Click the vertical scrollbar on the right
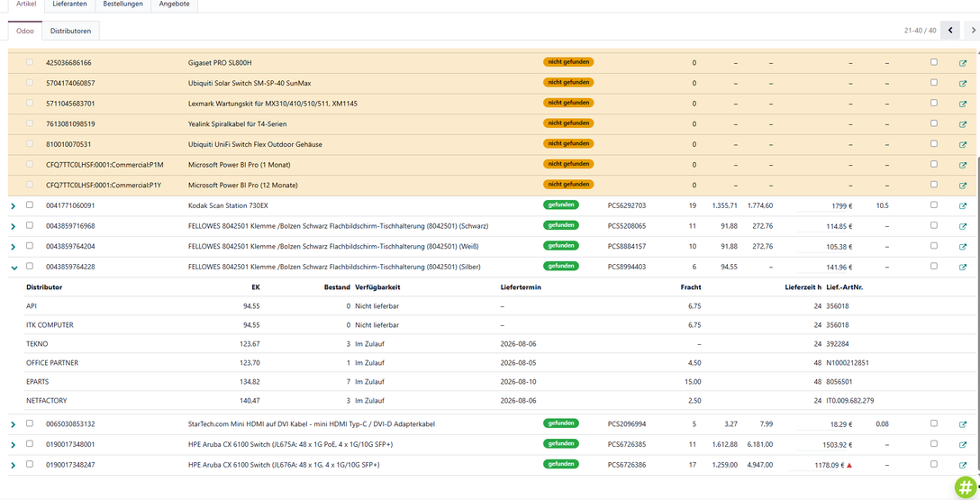The width and height of the screenshot is (980, 500). 977,313
